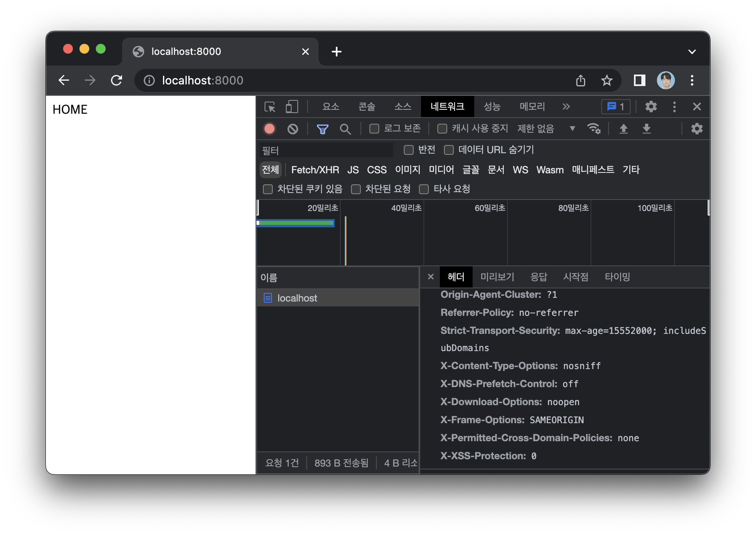Viewport: 756px width, 535px height.
Task: Reload the localhost:8000 page
Action: 117,80
